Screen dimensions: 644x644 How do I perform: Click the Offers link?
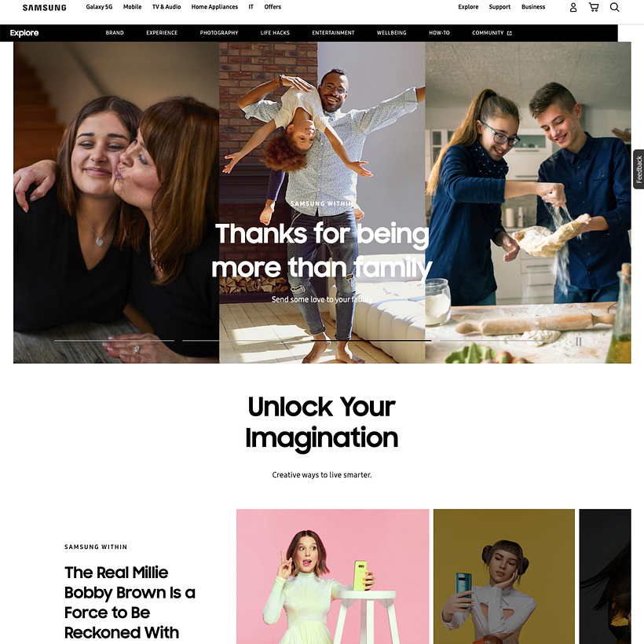pyautogui.click(x=273, y=7)
